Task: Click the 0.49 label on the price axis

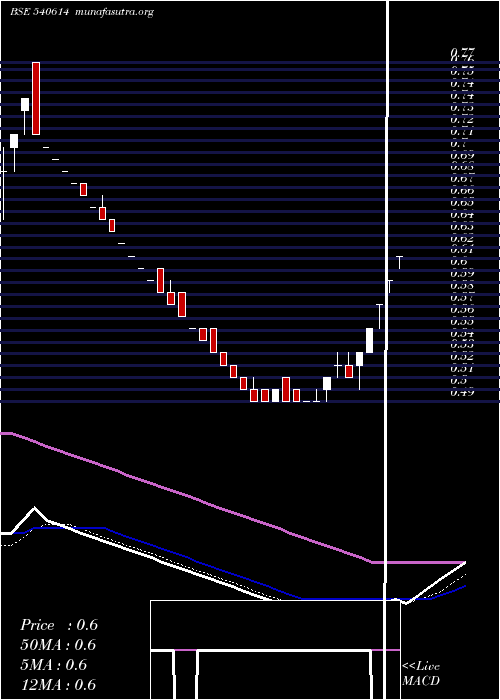Action: (x=462, y=393)
